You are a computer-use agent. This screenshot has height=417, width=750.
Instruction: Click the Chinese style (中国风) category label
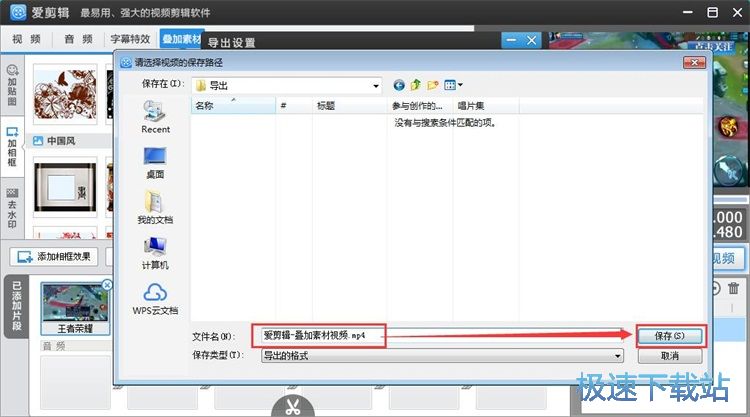click(61, 141)
